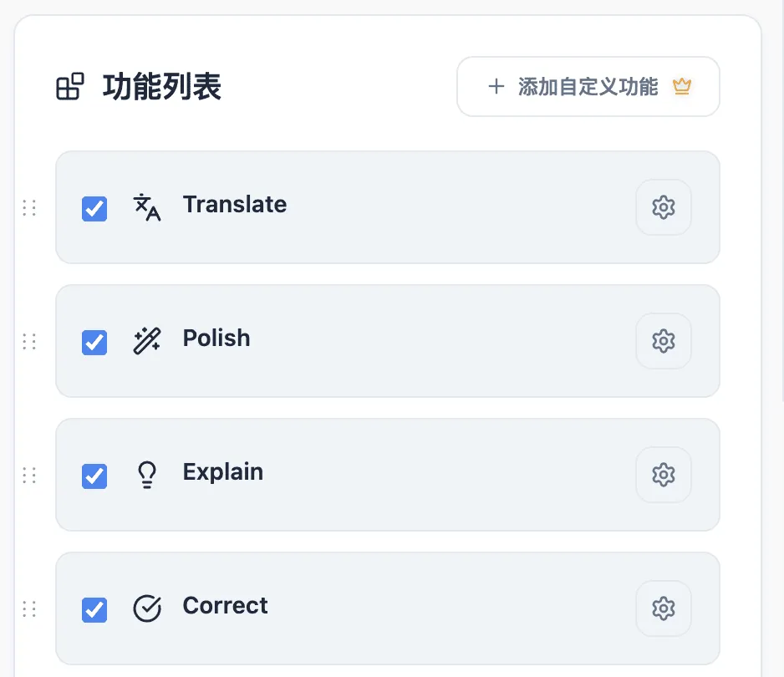Image resolution: width=784 pixels, height=677 pixels.
Task: Disable the Polish feature
Action: click(94, 343)
